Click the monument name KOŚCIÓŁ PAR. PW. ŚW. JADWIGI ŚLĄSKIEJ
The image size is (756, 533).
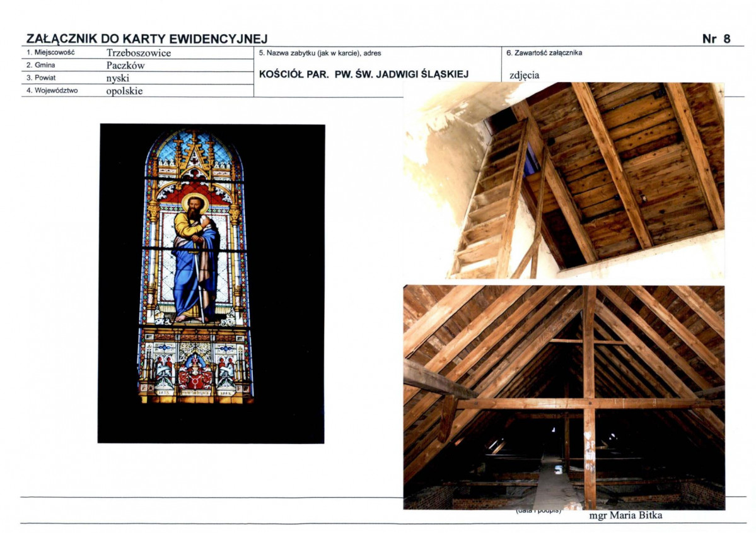pyautogui.click(x=364, y=74)
